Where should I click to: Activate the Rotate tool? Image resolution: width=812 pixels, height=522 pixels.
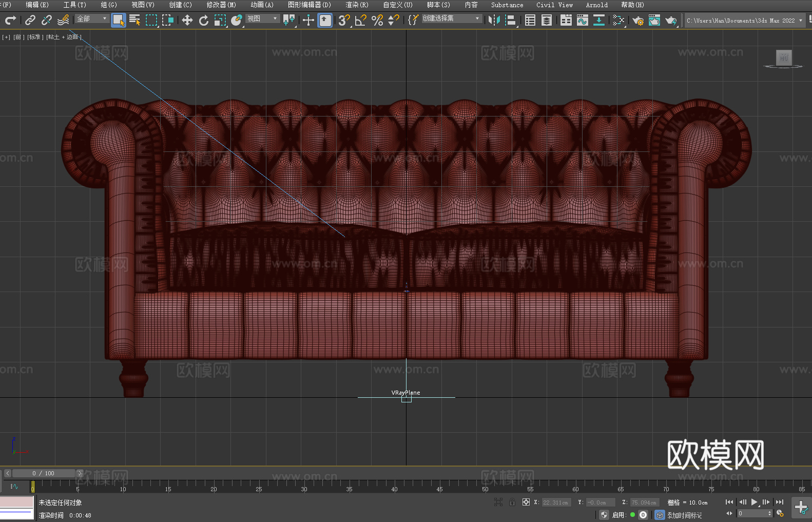point(204,20)
